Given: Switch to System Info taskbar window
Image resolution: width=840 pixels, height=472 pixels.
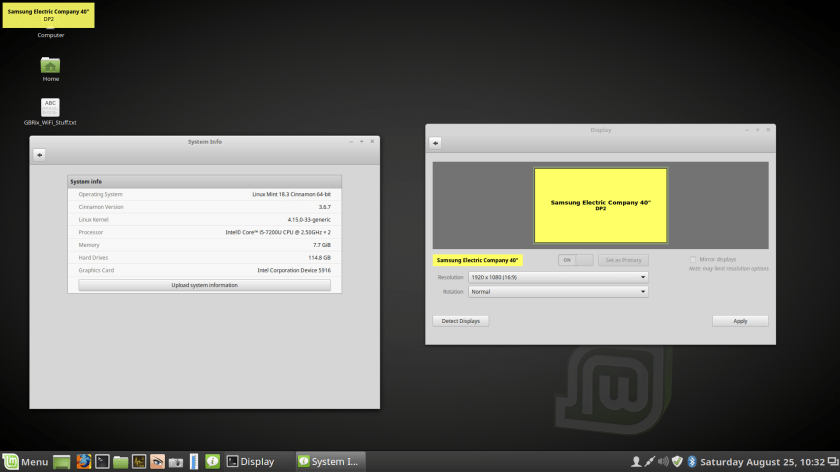Looking at the screenshot, I should 330,461.
